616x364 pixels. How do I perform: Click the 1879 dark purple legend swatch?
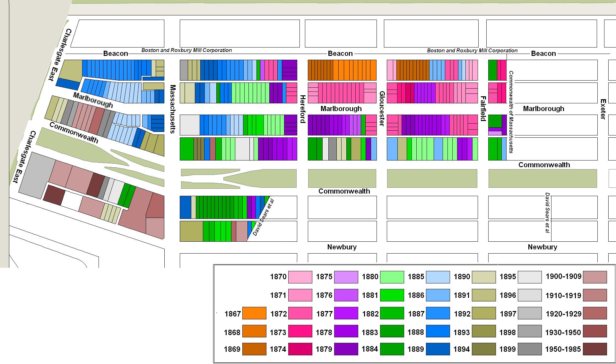pos(346,349)
